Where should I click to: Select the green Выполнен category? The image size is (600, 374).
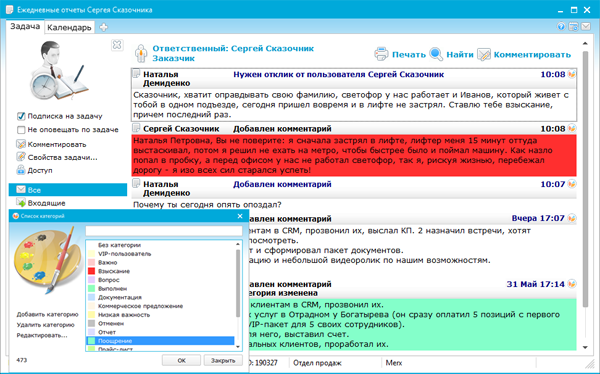pos(161,289)
